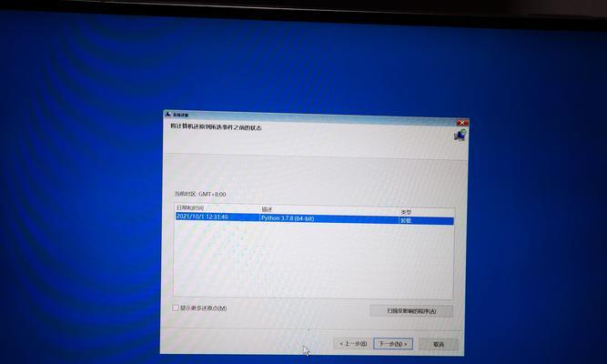Enable the 显示更多还原点 checkbox
The height and width of the screenshot is (364, 607).
177,308
